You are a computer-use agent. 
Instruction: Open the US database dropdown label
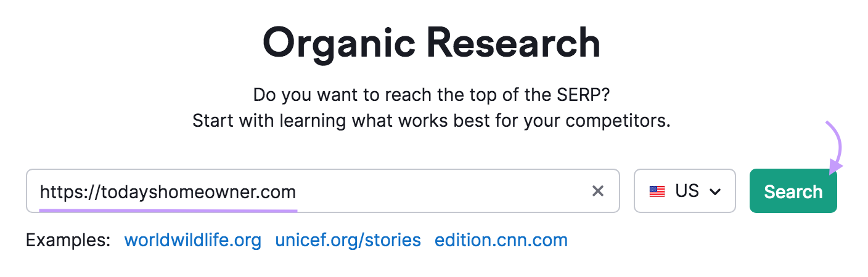tap(687, 191)
